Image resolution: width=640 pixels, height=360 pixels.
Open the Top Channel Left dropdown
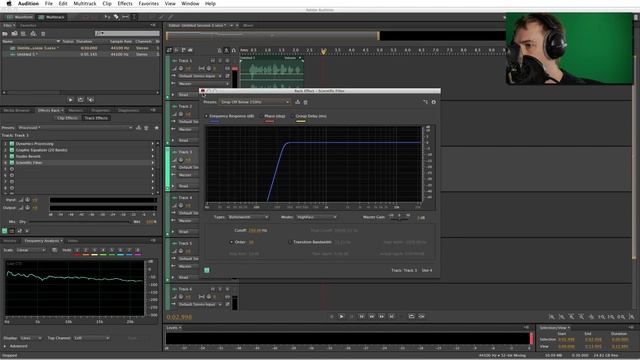(92, 338)
